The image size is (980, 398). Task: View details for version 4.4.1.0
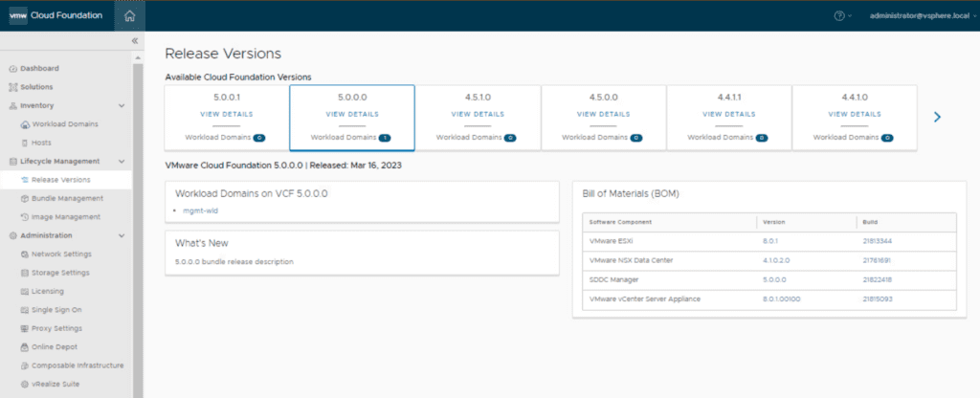(855, 115)
